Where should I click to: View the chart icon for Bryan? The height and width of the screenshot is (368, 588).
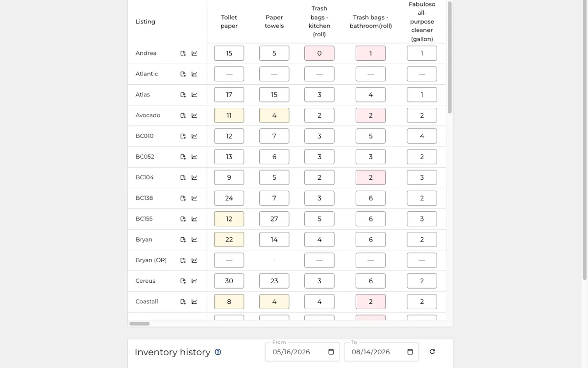point(194,240)
